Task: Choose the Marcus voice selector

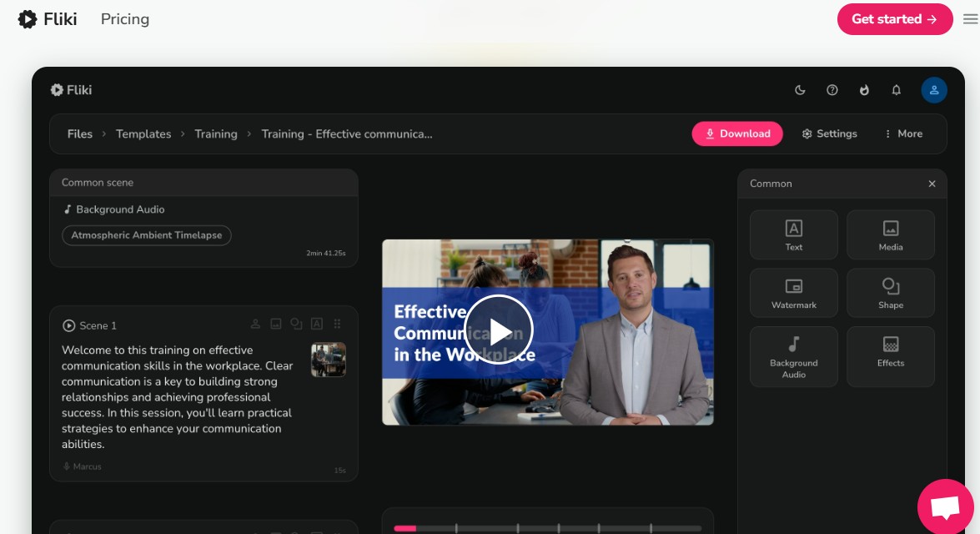Action: (83, 466)
